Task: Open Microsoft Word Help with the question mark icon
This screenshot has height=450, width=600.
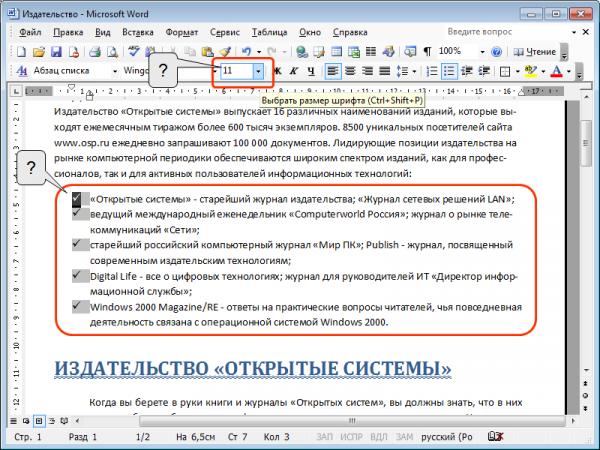Action: 496,52
